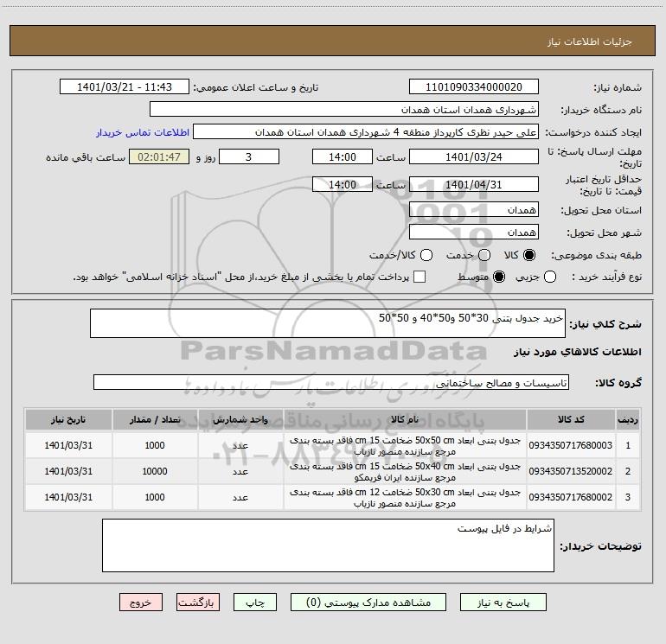Click the جزئیات اطلاعات نیاز page header
The width and height of the screenshot is (666, 644).
pyautogui.click(x=589, y=41)
